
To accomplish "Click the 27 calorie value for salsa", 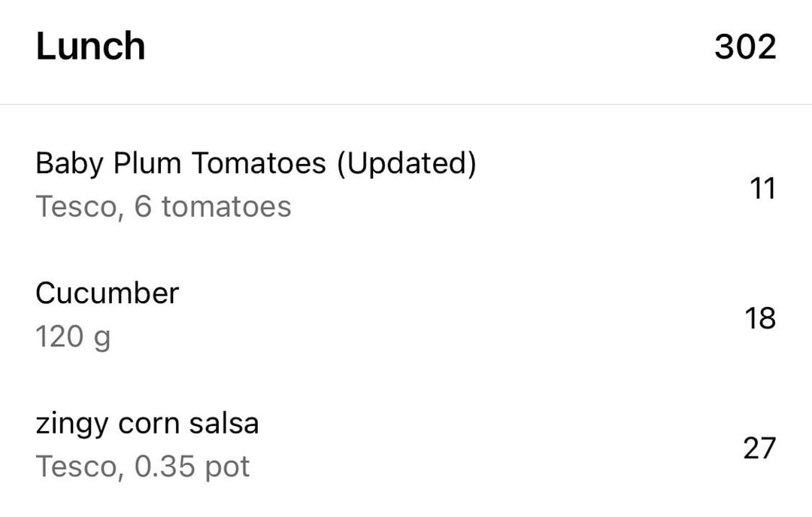I will coord(759,448).
